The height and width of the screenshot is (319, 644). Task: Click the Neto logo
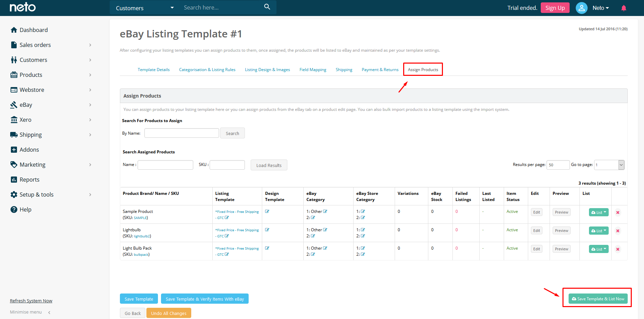point(22,7)
